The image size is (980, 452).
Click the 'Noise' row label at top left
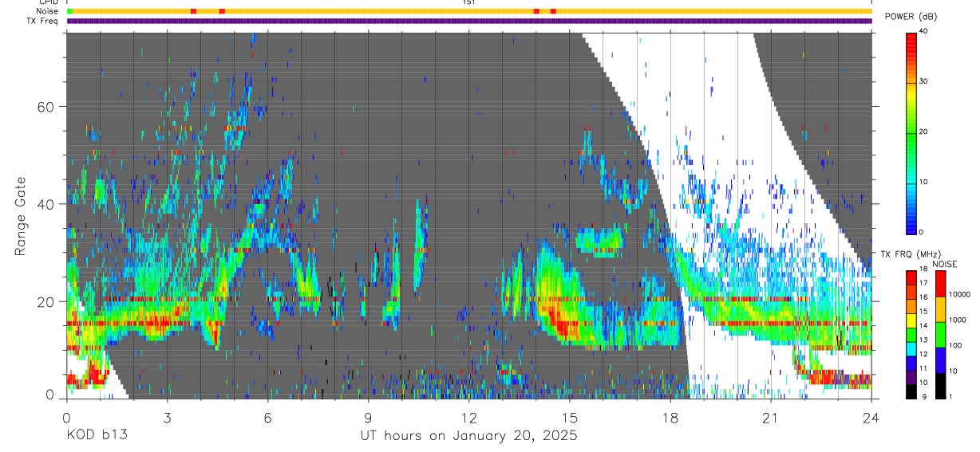[x=49, y=11]
